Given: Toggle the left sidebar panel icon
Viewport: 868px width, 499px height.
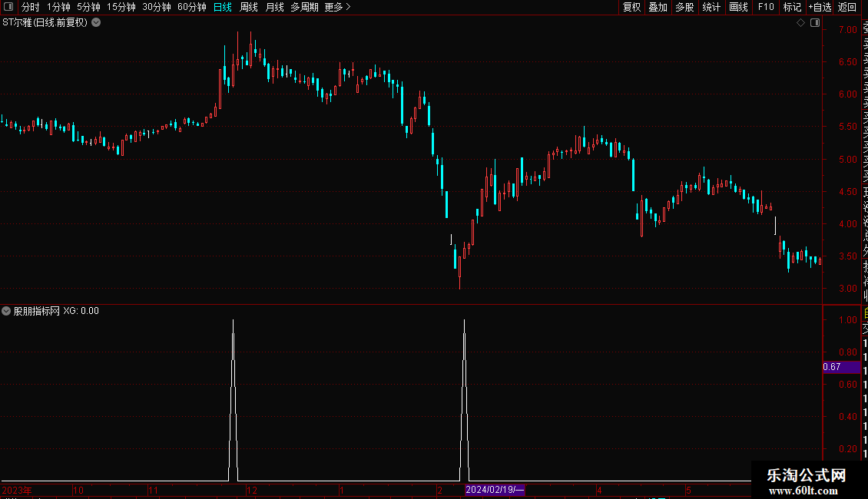Looking at the screenshot, I should tap(8, 7).
